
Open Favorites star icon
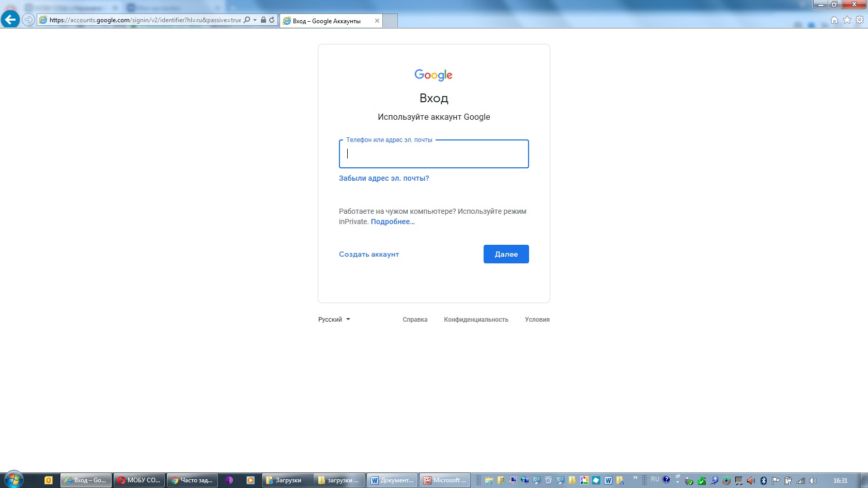click(x=847, y=20)
